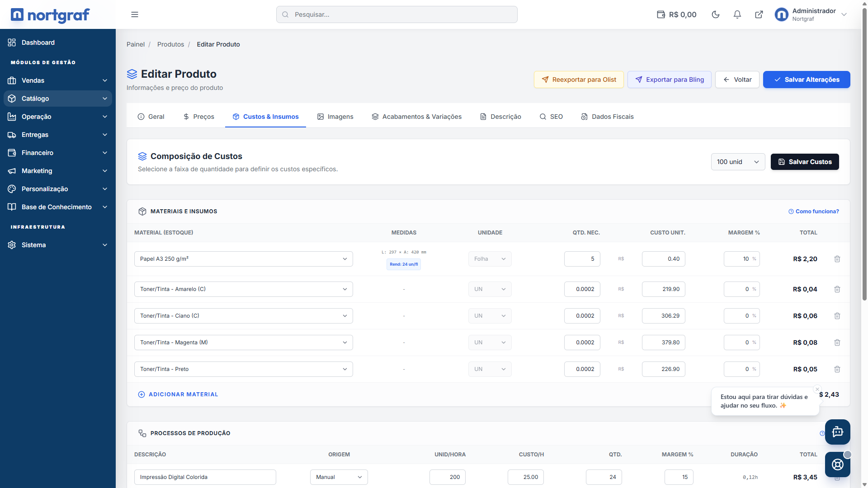Expand the Vendas menu
Image resolution: width=868 pixels, height=488 pixels.
click(x=58, y=80)
